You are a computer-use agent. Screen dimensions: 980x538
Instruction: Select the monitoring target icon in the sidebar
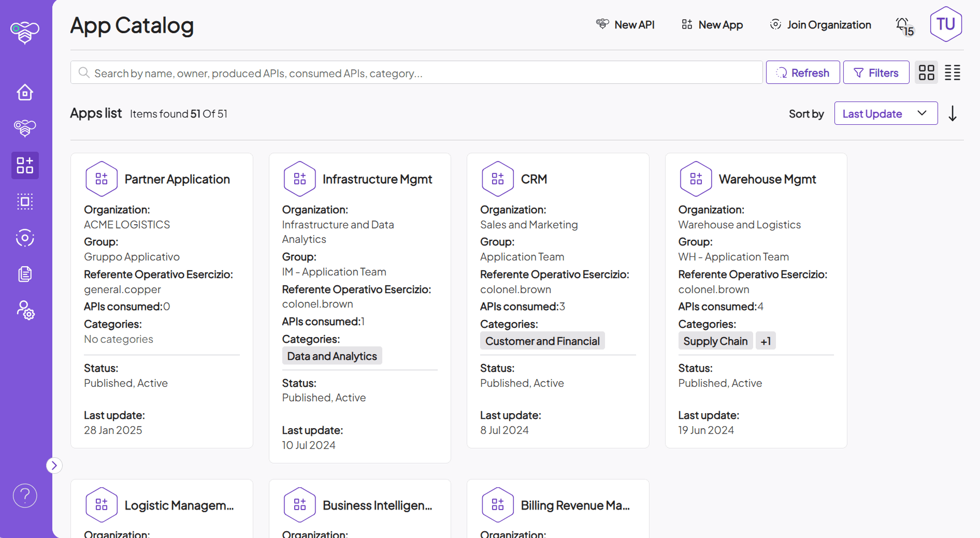coord(24,238)
